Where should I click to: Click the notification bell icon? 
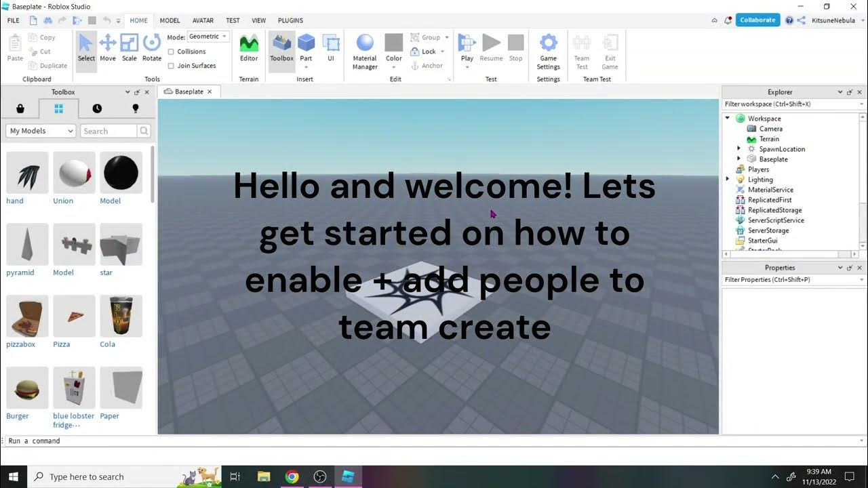(728, 20)
